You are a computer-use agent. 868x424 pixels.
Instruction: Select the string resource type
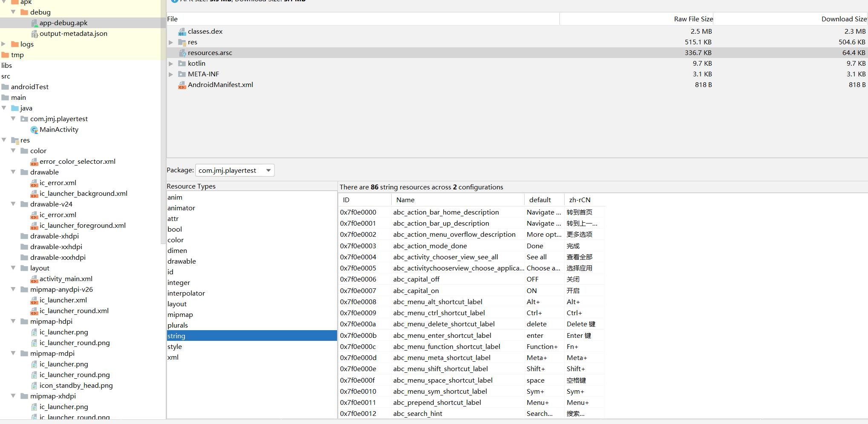click(x=252, y=336)
